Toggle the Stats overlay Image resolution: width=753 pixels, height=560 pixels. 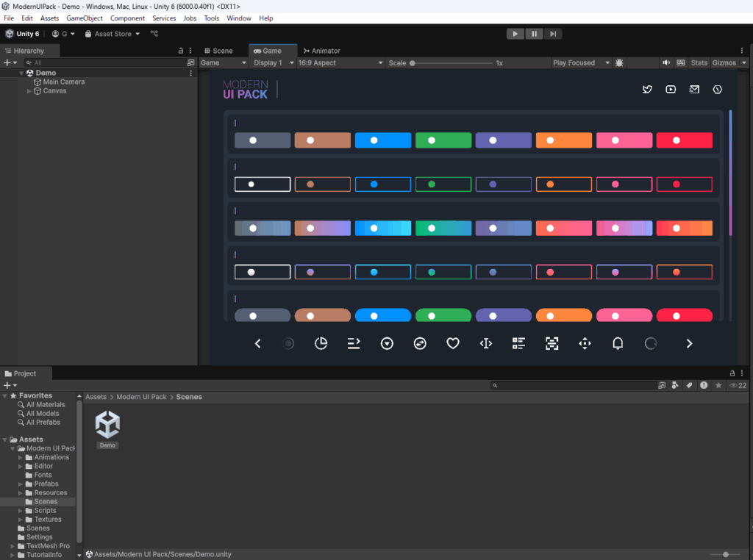(x=699, y=63)
